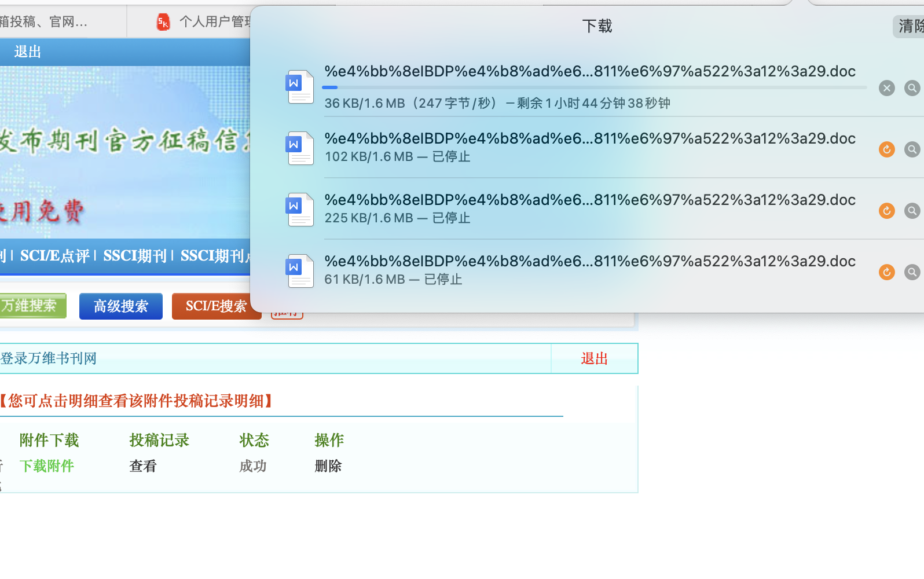The height and width of the screenshot is (579, 924).
Task: Click the 万维搜索 green button
Action: click(32, 306)
